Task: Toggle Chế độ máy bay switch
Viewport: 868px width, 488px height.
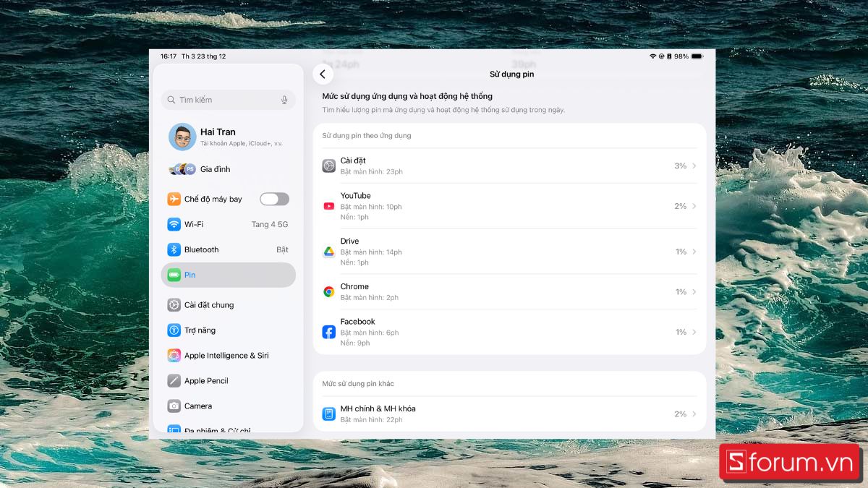Action: (x=274, y=199)
